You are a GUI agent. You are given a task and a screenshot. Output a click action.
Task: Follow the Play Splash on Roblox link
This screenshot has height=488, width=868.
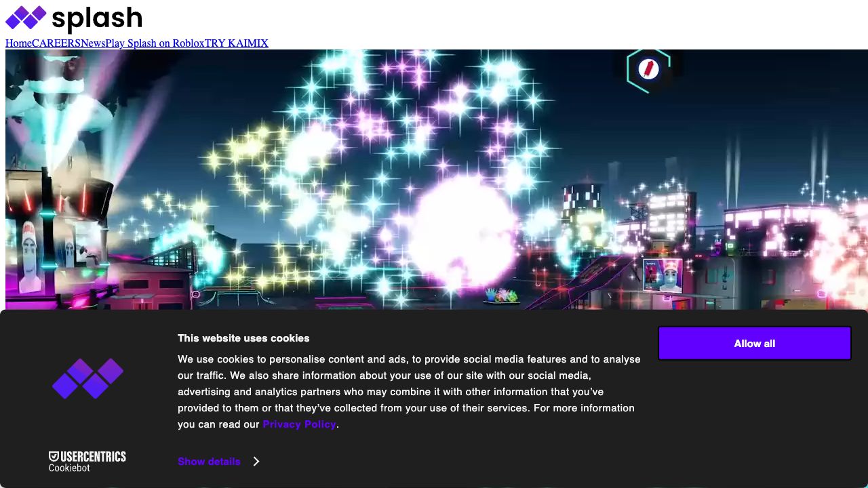pos(155,43)
